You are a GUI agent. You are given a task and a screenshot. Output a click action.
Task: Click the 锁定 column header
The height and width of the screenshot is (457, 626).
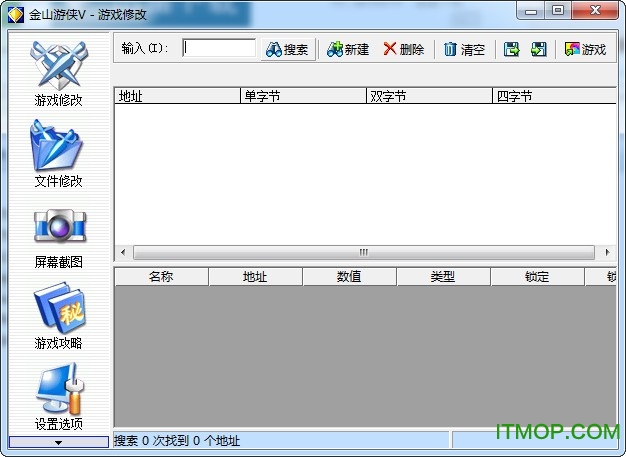click(x=537, y=277)
